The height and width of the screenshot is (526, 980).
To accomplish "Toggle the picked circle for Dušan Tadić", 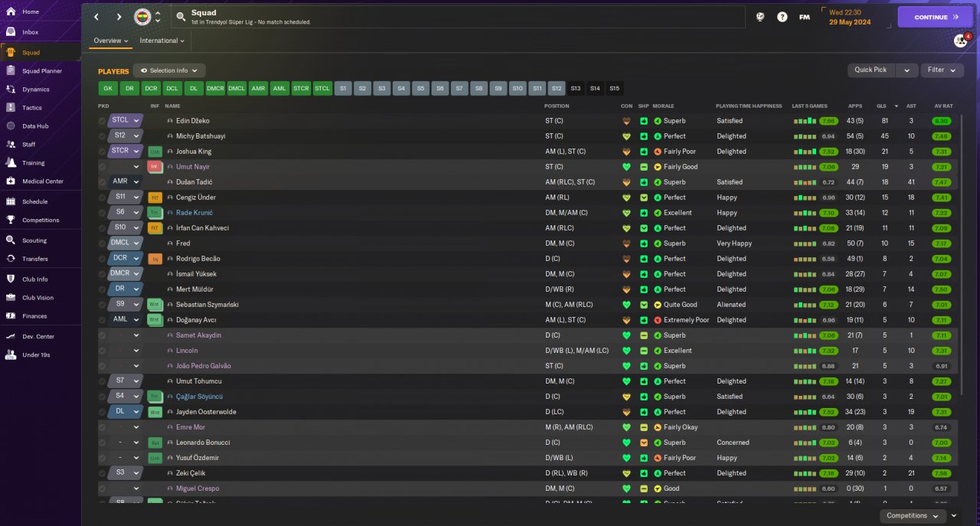I will click(103, 182).
